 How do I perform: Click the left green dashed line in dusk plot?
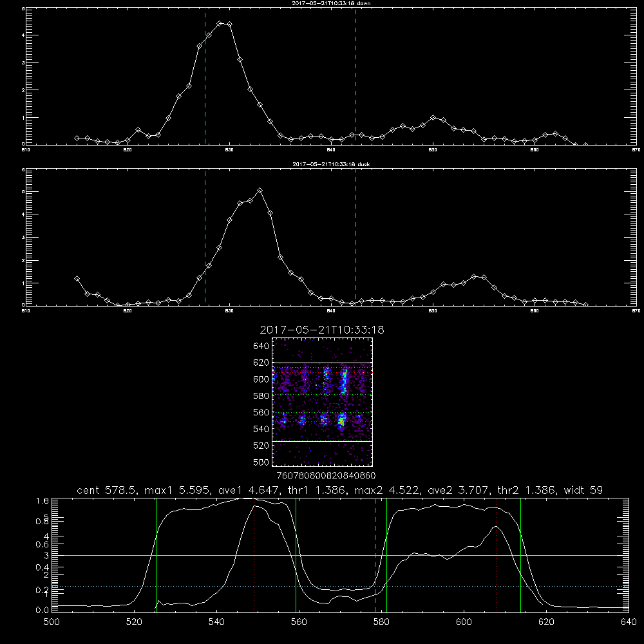(205, 237)
